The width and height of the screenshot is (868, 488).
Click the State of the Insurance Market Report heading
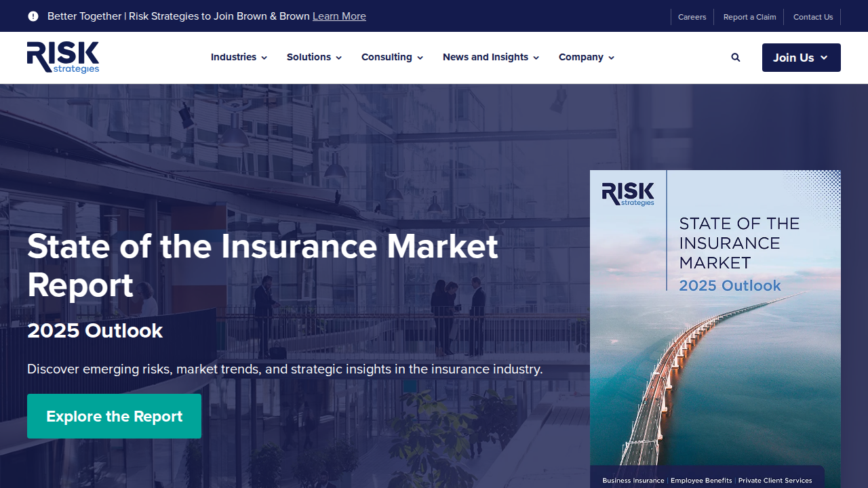click(262, 266)
